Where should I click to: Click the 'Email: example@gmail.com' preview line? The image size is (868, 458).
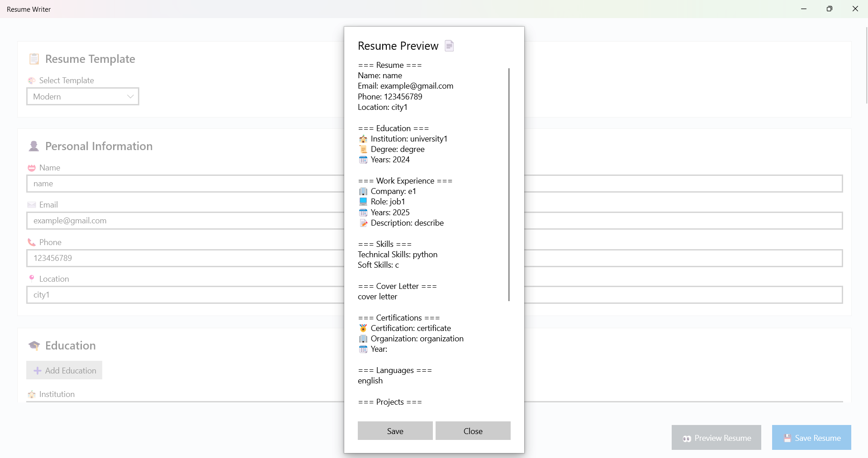pyautogui.click(x=406, y=86)
